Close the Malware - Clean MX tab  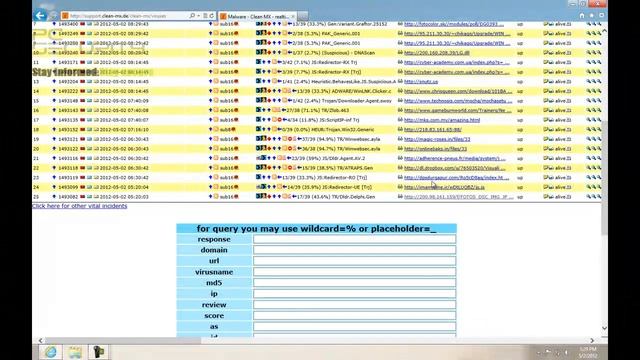coord(293,16)
